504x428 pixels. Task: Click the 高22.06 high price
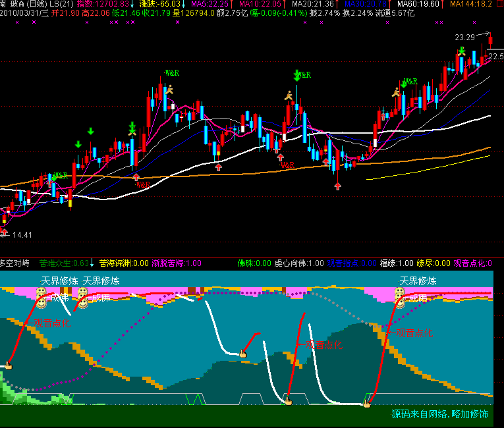tap(96, 13)
